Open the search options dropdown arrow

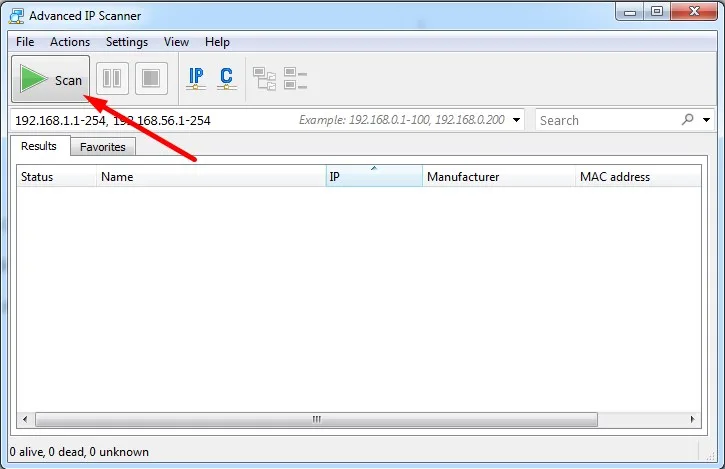tap(707, 120)
